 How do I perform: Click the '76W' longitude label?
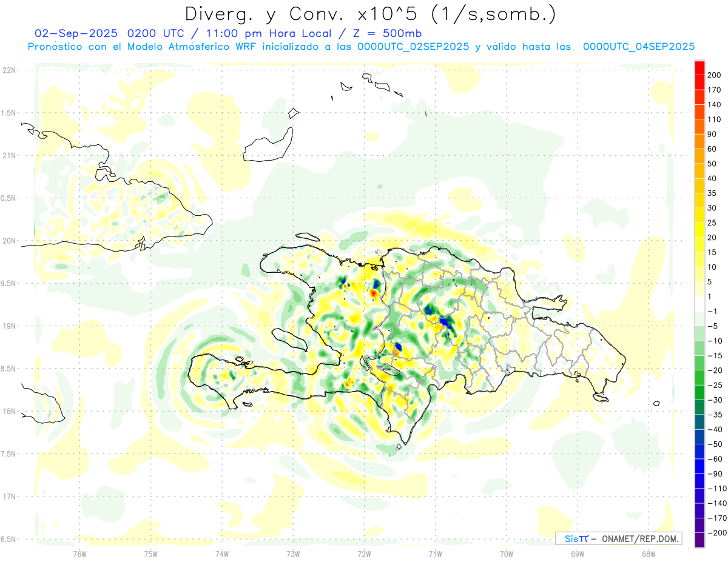[79, 554]
